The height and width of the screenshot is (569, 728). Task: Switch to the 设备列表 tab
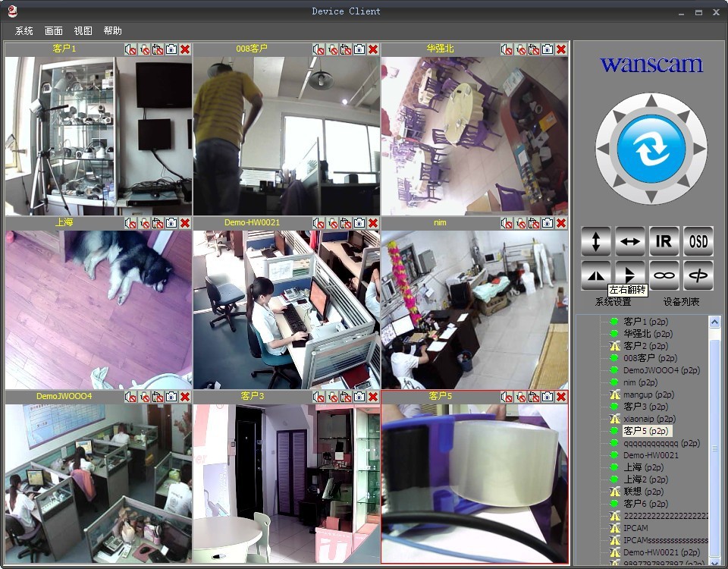click(681, 302)
